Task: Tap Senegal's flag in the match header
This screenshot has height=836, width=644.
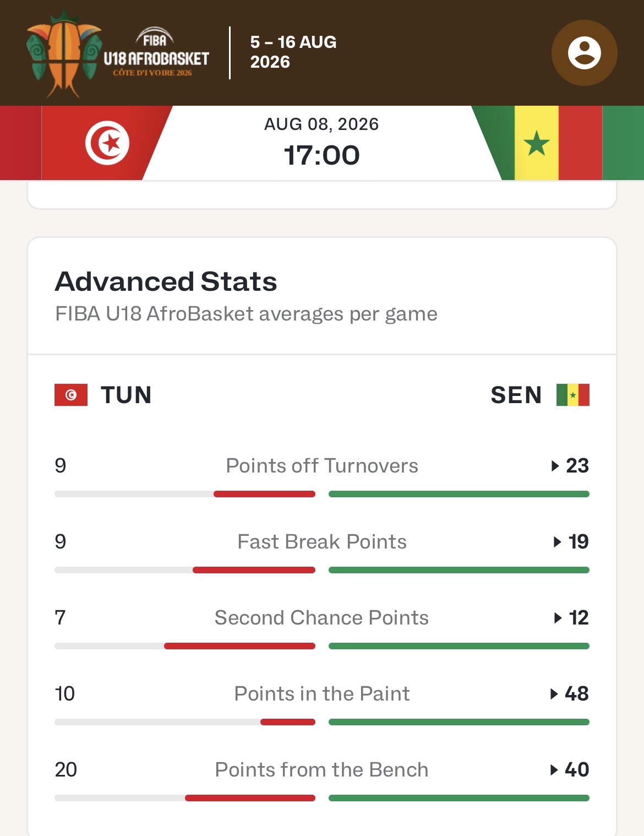Action: click(537, 143)
